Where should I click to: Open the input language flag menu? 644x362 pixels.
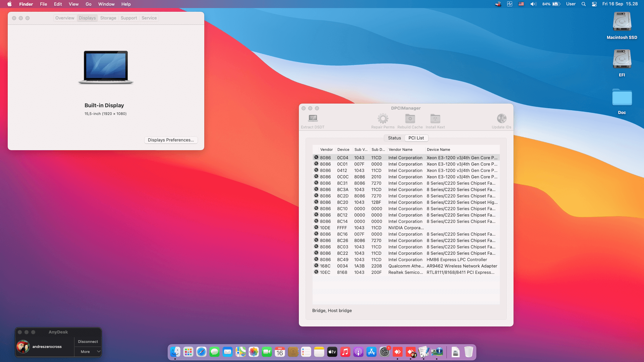pyautogui.click(x=521, y=4)
